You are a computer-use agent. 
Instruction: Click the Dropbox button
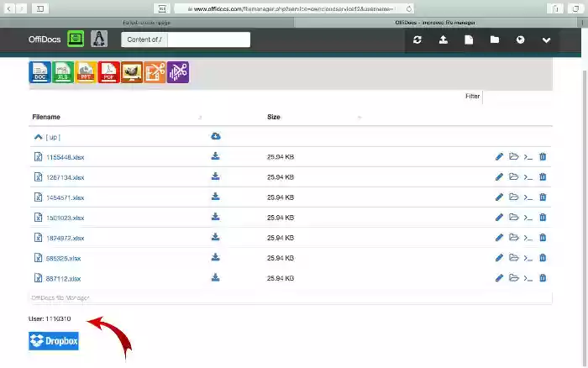(54, 341)
